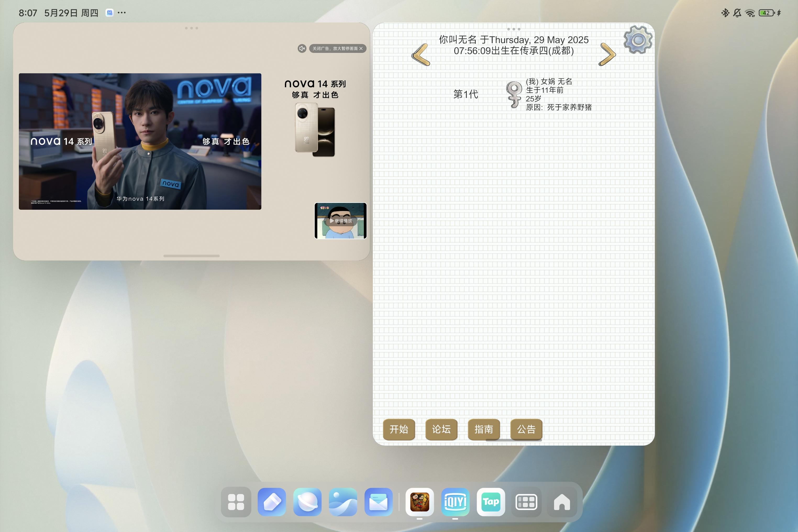This screenshot has width=798, height=532.
Task: Open the mail envelope app in dock
Action: click(x=379, y=502)
